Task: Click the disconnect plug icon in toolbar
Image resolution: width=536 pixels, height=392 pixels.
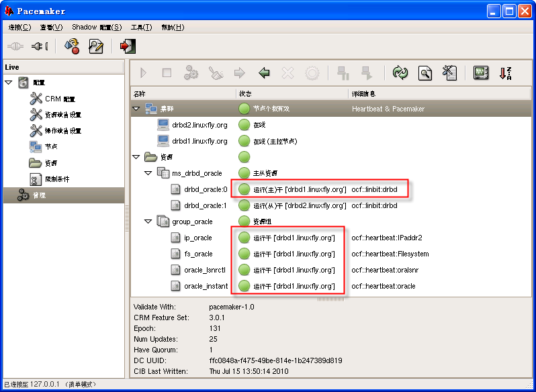Action: (39, 46)
